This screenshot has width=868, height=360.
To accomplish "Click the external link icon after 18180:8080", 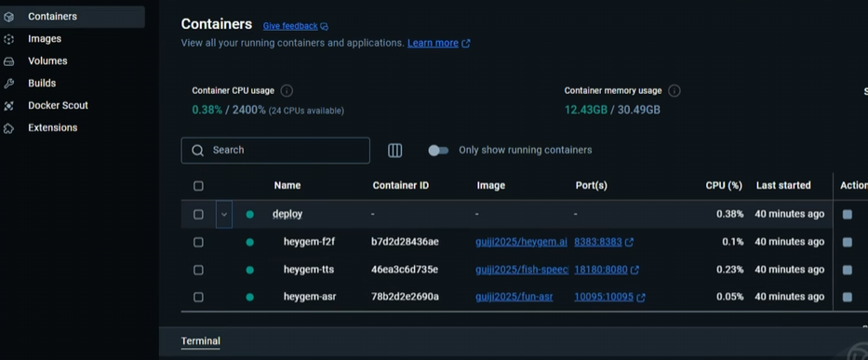I will pos(634,270).
